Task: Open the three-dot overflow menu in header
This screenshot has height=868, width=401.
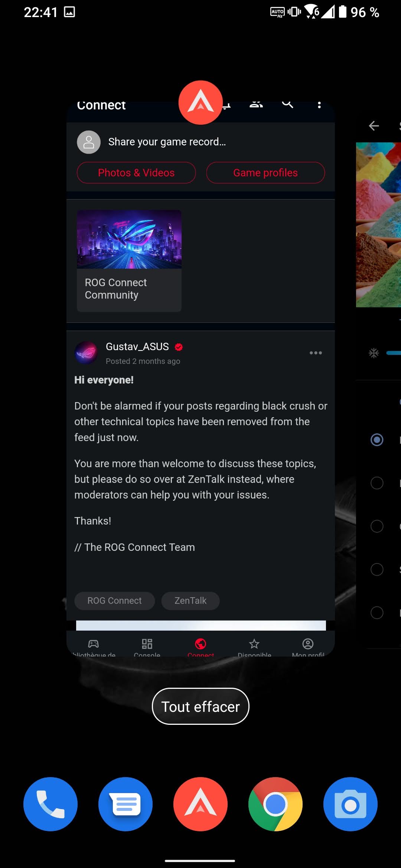Action: click(x=319, y=105)
